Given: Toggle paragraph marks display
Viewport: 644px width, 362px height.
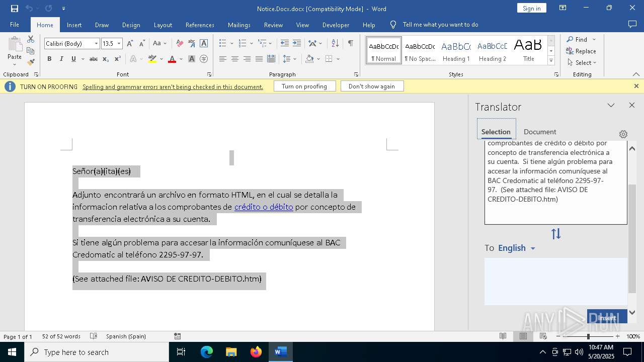Looking at the screenshot, I should pos(350,44).
